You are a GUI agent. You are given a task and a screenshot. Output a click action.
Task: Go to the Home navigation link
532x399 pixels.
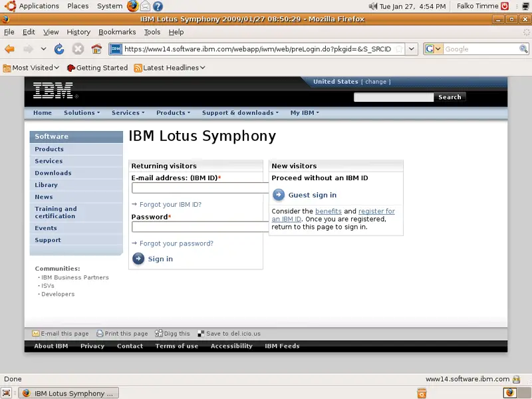(43, 112)
